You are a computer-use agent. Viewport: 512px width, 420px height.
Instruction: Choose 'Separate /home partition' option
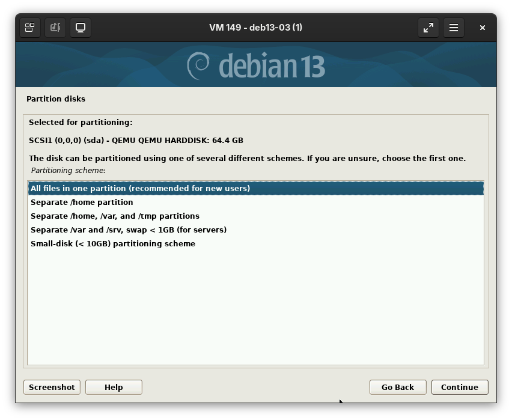click(x=82, y=202)
